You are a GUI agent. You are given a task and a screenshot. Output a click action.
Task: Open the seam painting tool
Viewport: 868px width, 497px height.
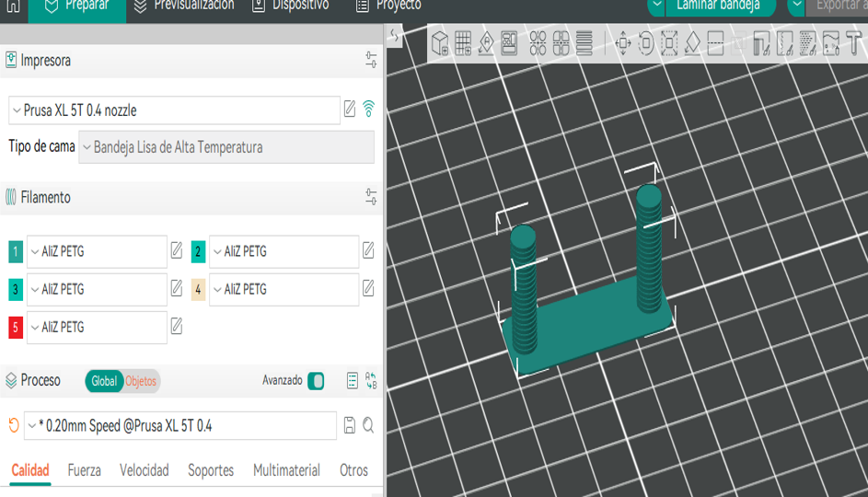click(x=785, y=43)
